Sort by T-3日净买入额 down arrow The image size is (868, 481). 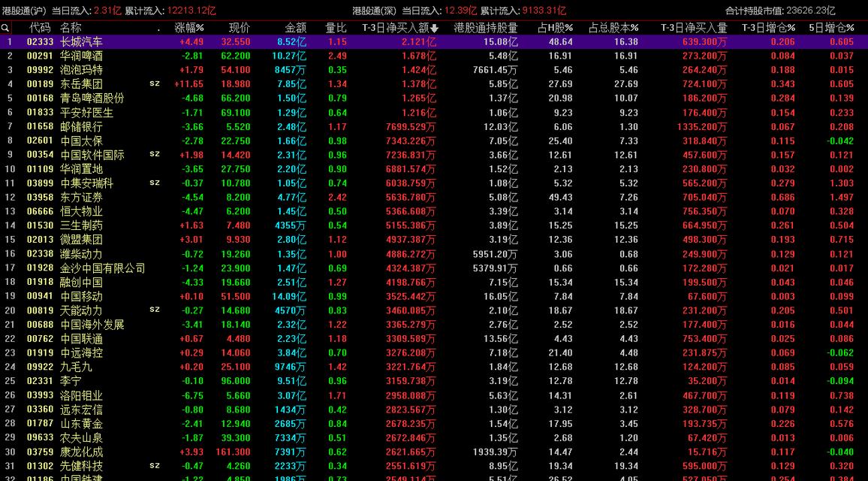click(x=435, y=29)
